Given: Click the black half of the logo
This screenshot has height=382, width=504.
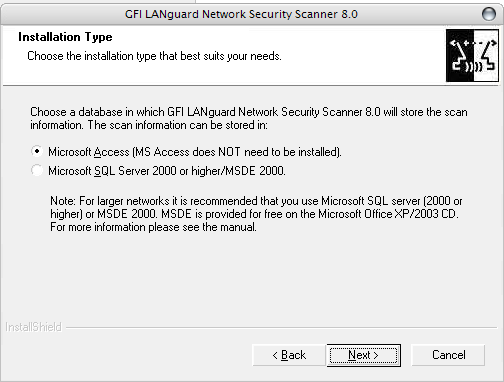Looking at the screenshot, I should click(460, 55).
